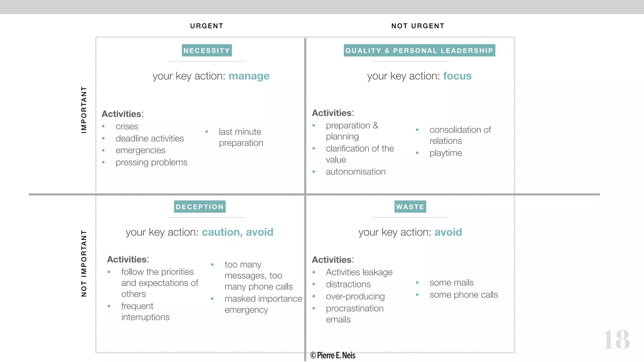Click the NECESSITY quadrant label
This screenshot has width=644, height=362.
coord(207,50)
